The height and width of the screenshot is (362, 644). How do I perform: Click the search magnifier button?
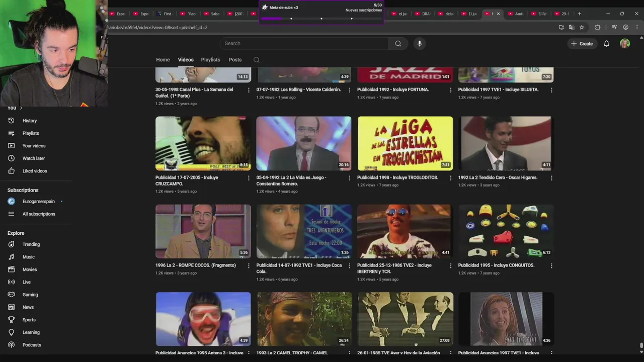[x=398, y=43]
